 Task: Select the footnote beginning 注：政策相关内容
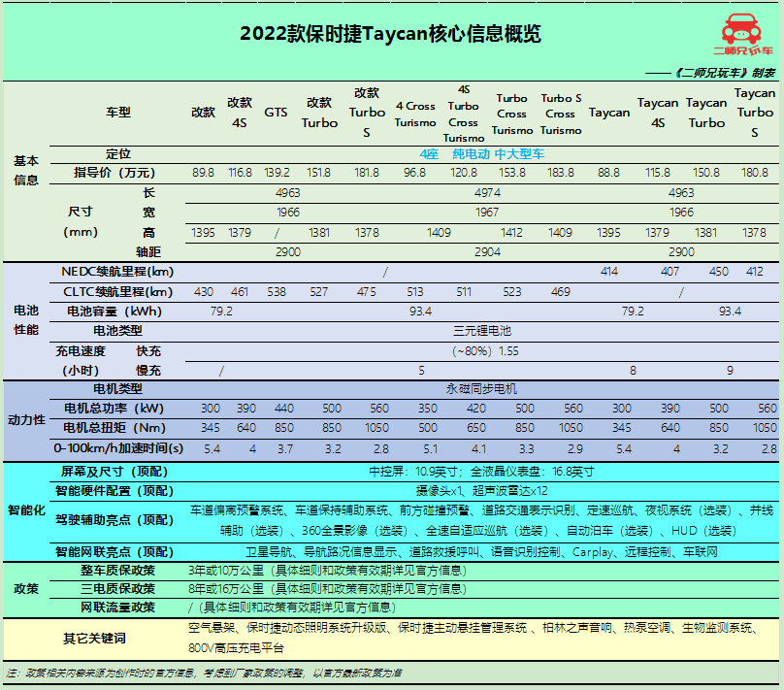coord(204,674)
